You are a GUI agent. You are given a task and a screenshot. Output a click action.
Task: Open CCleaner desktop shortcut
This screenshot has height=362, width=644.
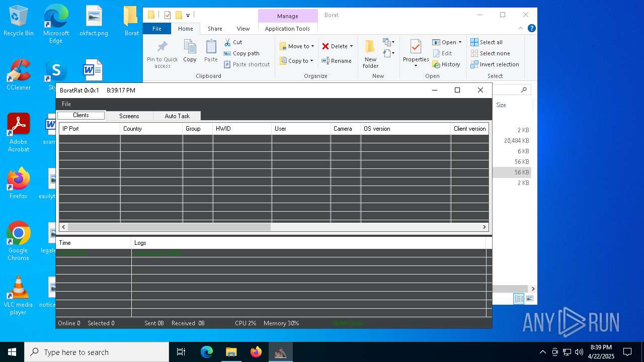pyautogui.click(x=19, y=75)
